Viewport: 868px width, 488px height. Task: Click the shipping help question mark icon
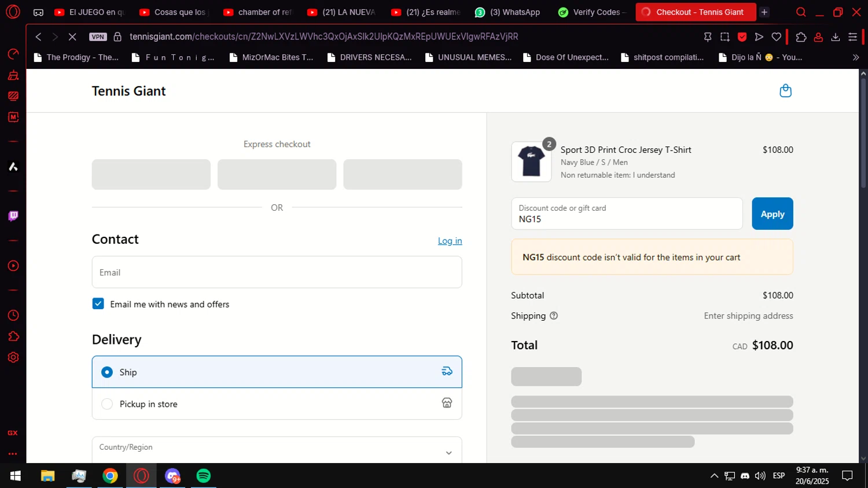tap(554, 315)
